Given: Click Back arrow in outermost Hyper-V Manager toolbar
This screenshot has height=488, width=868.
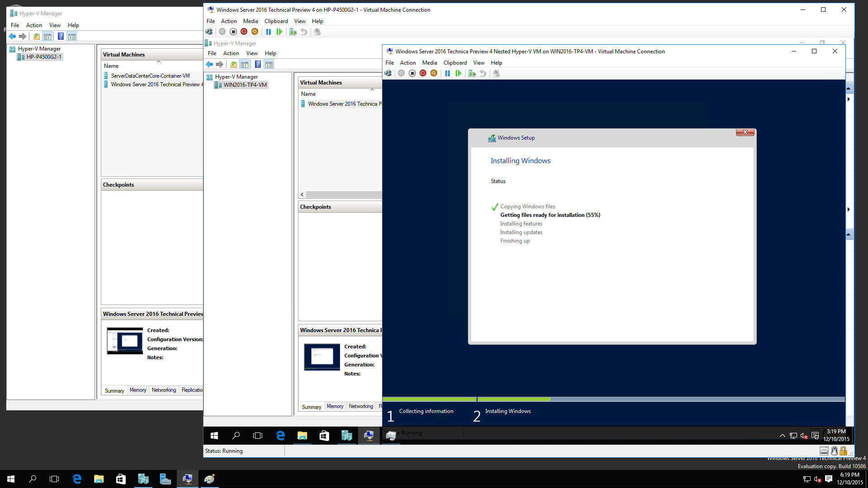Looking at the screenshot, I should (x=12, y=36).
